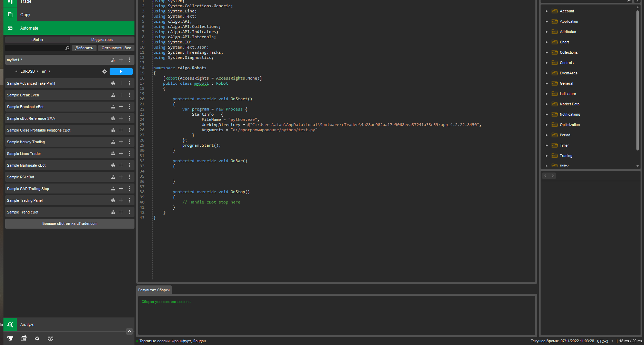Open more options for Sample RSI cBot

point(129,177)
